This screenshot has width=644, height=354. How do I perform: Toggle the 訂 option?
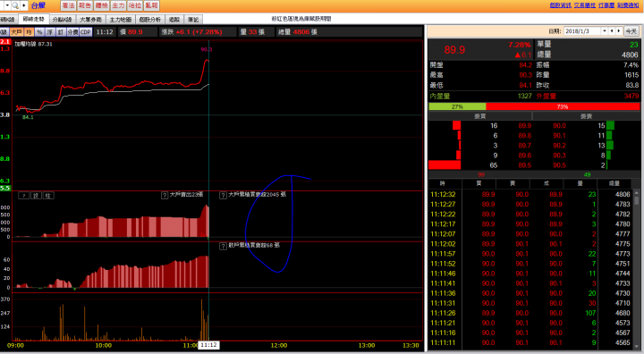point(61,32)
